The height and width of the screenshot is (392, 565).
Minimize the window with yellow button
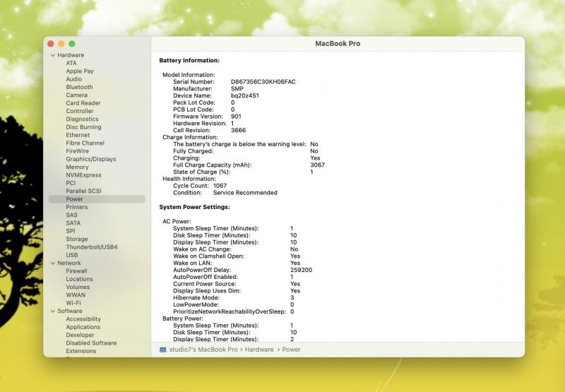pos(61,44)
